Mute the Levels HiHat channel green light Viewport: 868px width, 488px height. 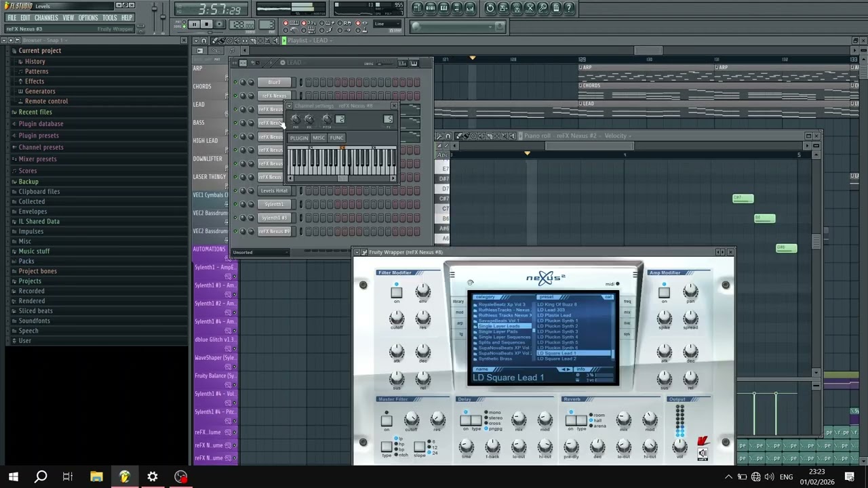pos(235,190)
